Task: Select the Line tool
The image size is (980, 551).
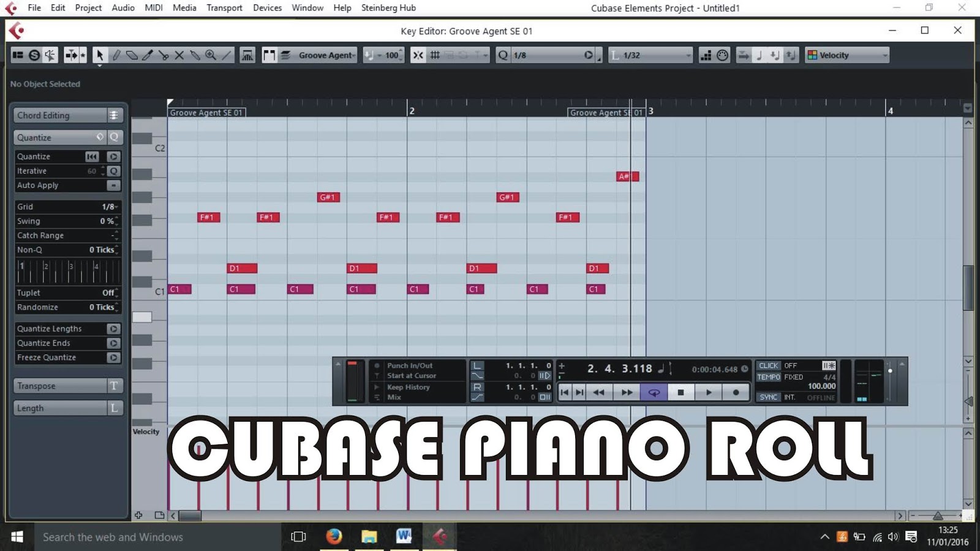Action: 227,55
